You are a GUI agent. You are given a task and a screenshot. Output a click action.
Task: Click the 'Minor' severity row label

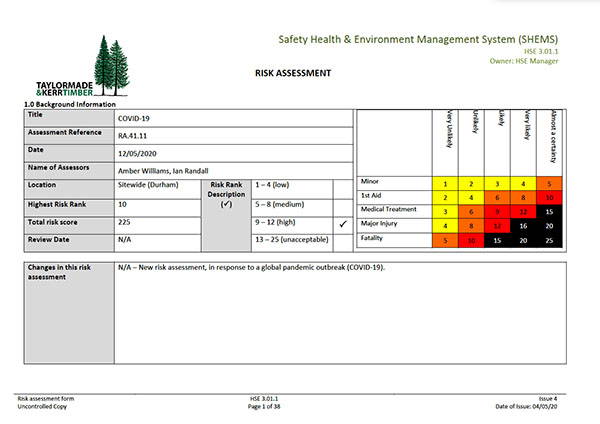click(x=369, y=181)
